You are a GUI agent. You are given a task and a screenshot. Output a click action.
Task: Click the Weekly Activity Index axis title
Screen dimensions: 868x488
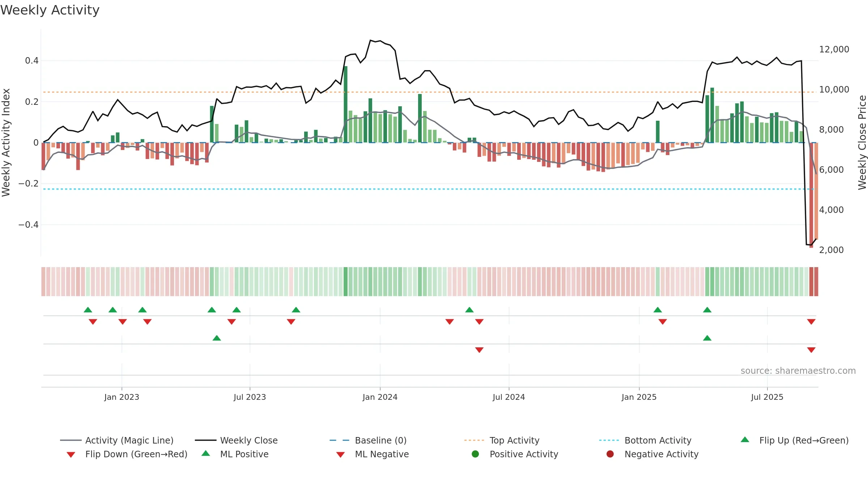point(6,142)
